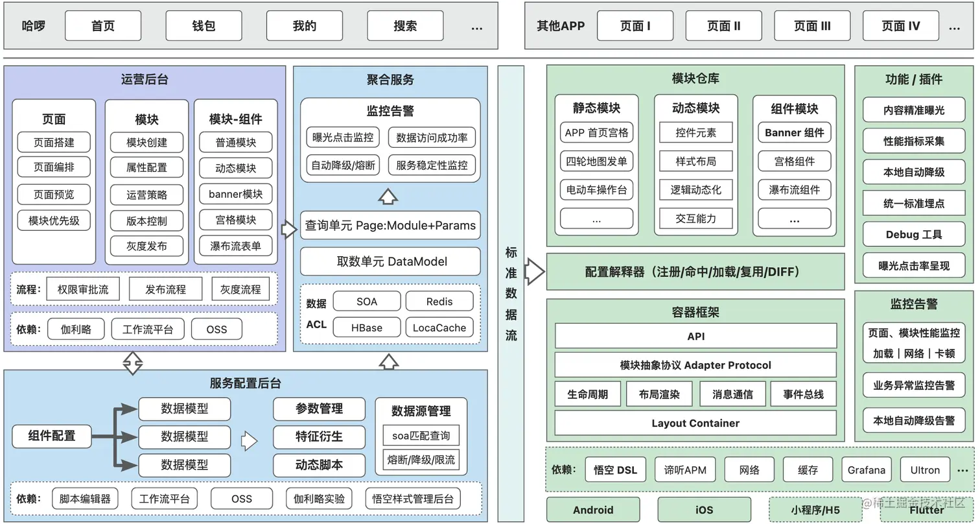Click the Banner 组件 item
980x524 pixels.
pyautogui.click(x=795, y=132)
